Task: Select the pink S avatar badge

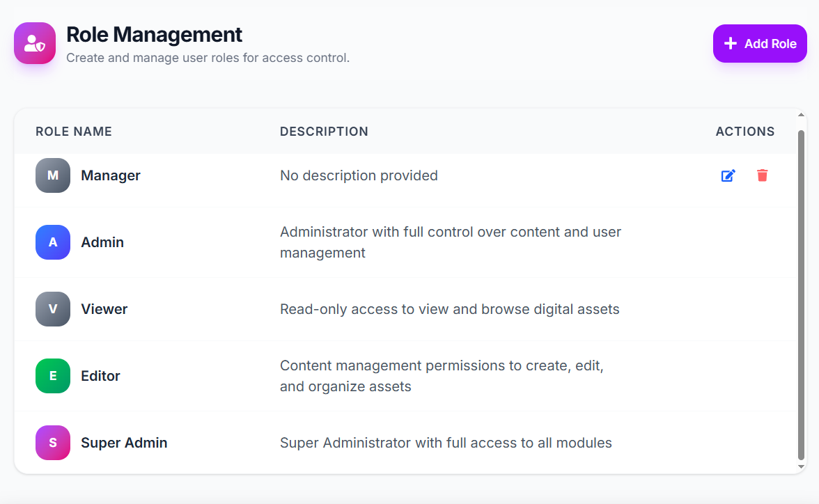Action: 53,443
